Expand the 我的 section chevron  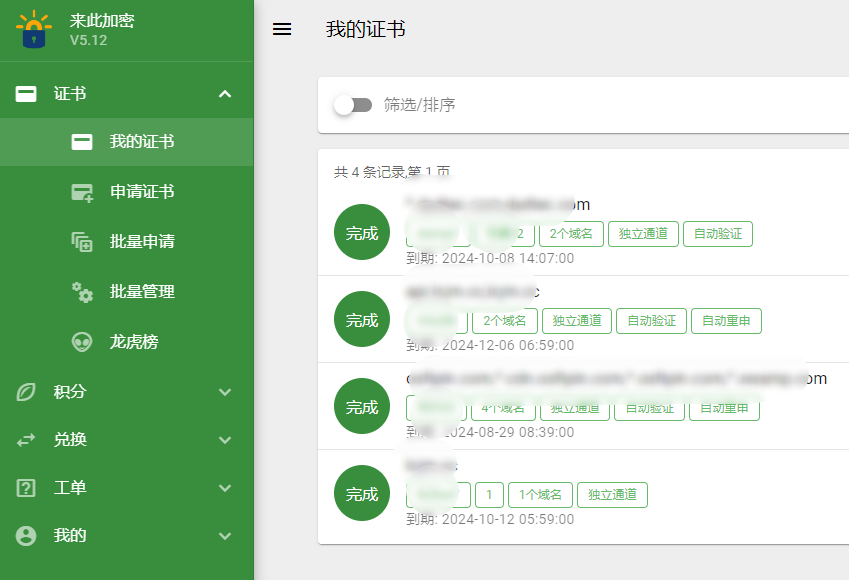[225, 536]
